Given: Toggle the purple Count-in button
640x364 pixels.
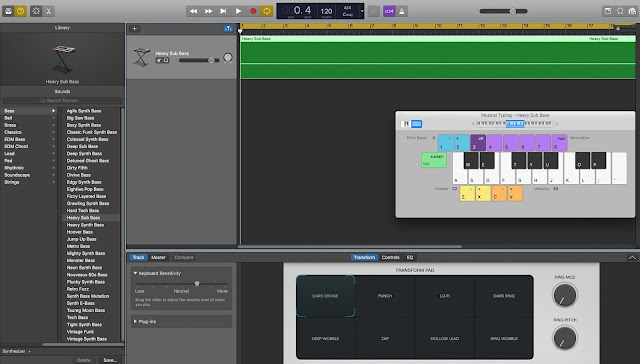Looking at the screenshot, I should (x=389, y=11).
